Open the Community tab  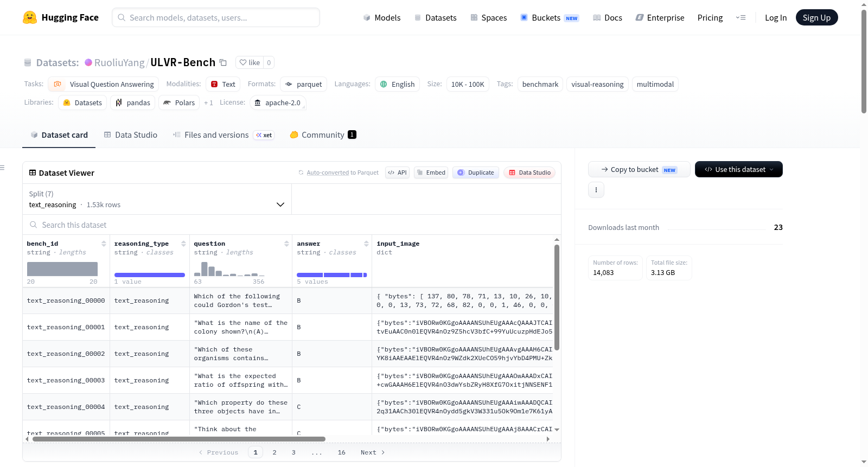coord(323,135)
